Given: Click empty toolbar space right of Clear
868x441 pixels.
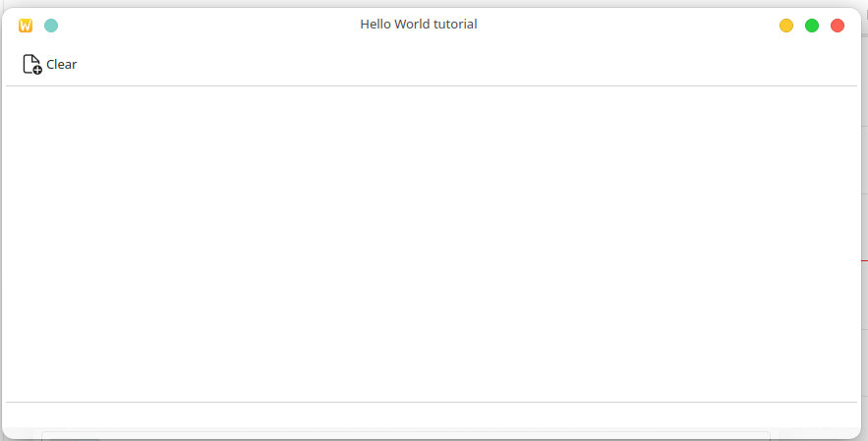Looking at the screenshot, I should click(x=442, y=65).
